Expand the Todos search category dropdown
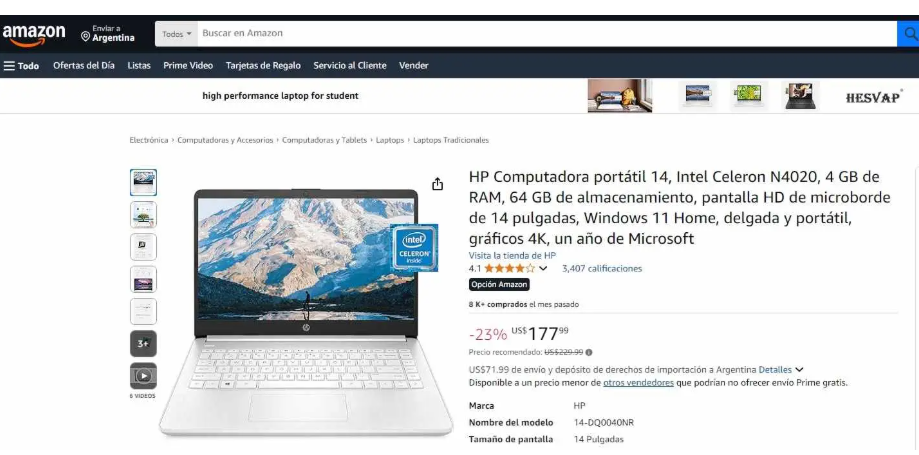 click(x=176, y=34)
